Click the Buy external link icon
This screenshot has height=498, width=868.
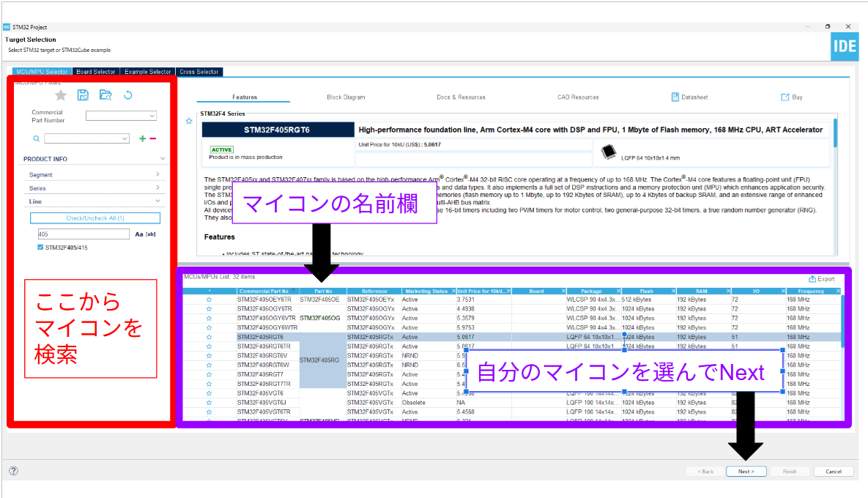tap(784, 97)
